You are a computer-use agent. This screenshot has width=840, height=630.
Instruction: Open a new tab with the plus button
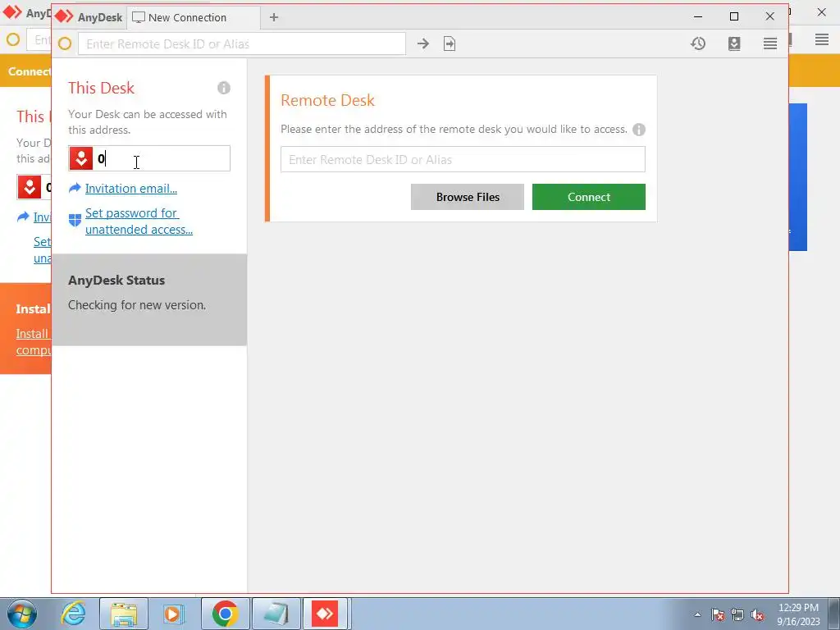coord(274,18)
